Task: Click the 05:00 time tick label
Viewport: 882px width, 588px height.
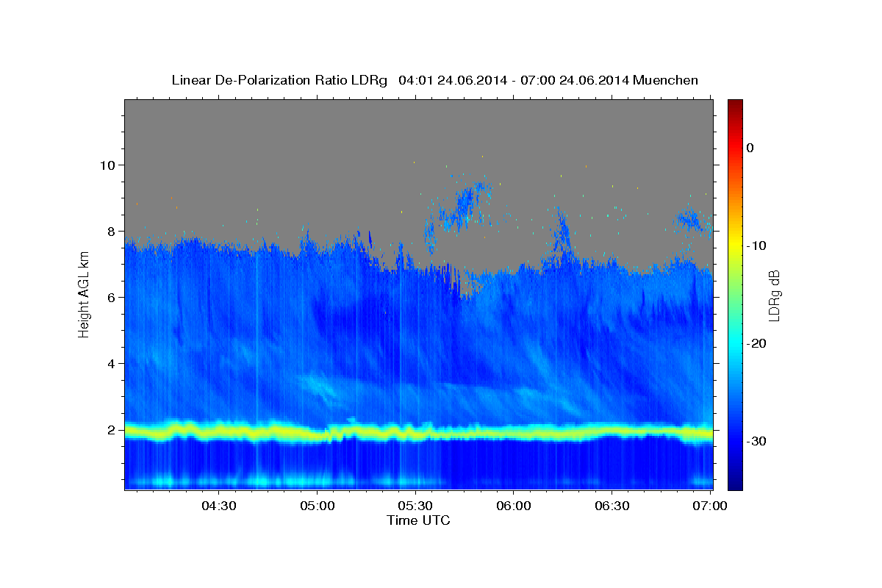Action: pos(318,506)
